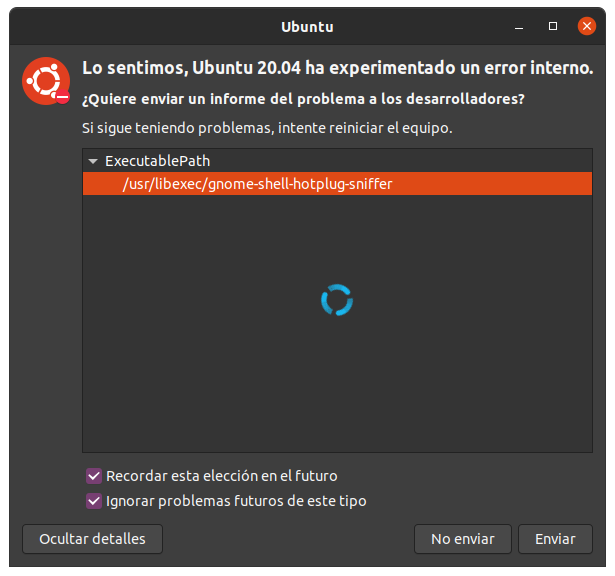
Task: Close the dialog with the orange X
Action: coord(587,26)
